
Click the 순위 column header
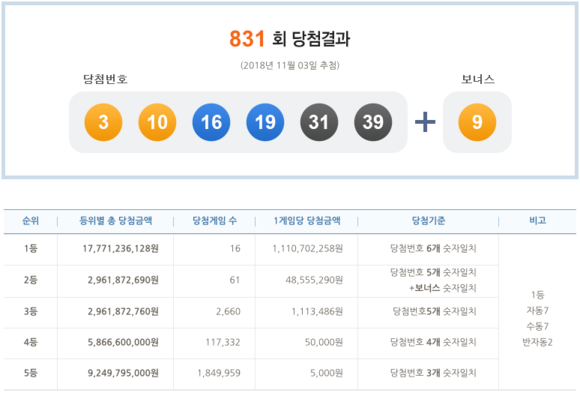point(30,221)
